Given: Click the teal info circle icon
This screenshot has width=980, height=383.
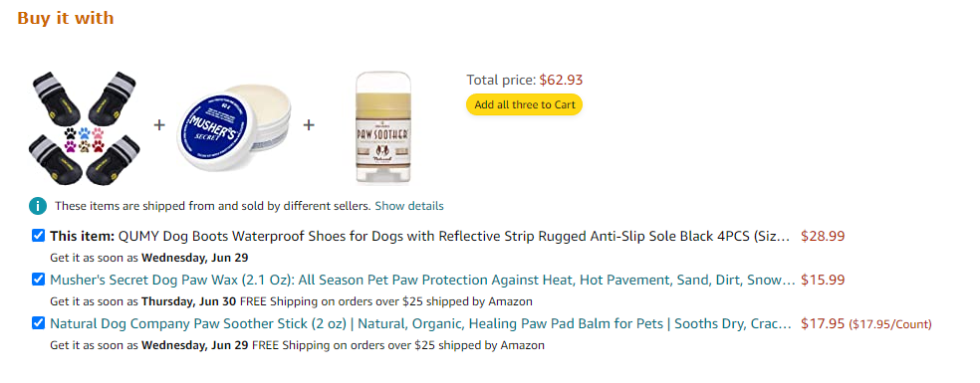Looking at the screenshot, I should (38, 206).
